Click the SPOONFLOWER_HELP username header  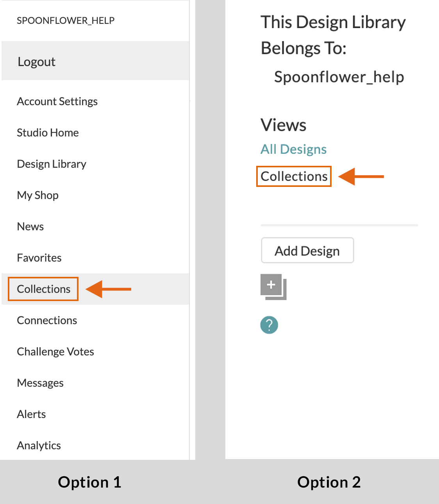point(66,20)
